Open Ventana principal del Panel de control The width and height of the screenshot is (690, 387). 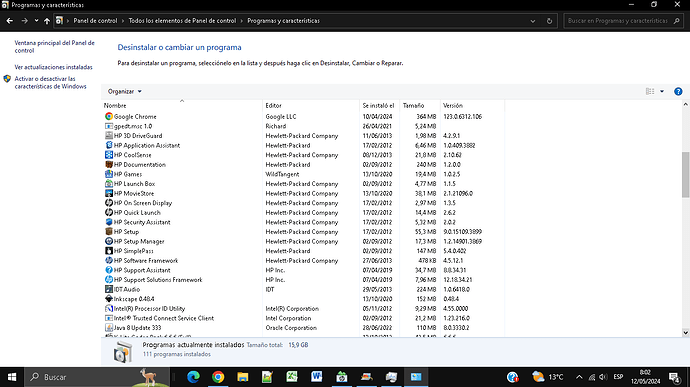[x=55, y=47]
